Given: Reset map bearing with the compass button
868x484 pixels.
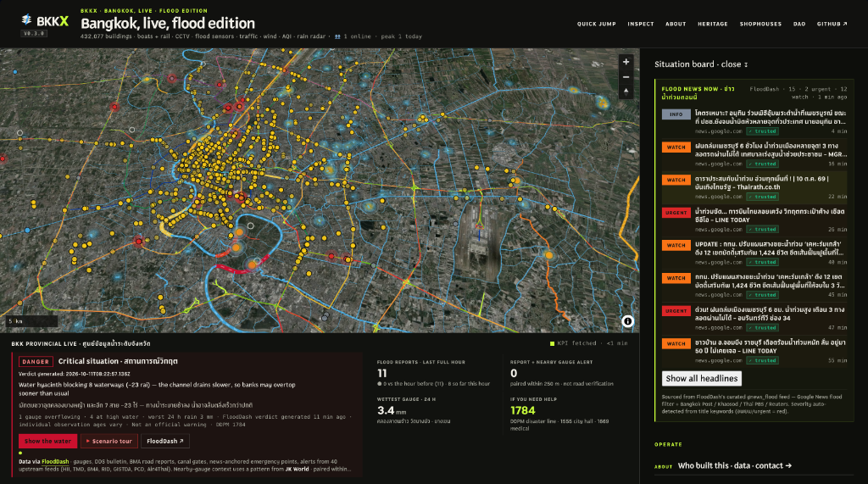Looking at the screenshot, I should pos(626,92).
